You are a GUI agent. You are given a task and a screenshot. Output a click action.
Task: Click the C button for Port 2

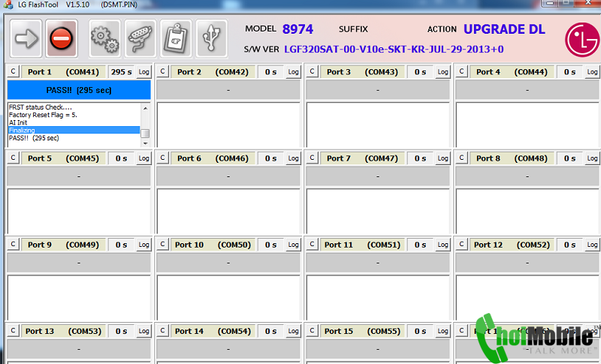pyautogui.click(x=162, y=71)
